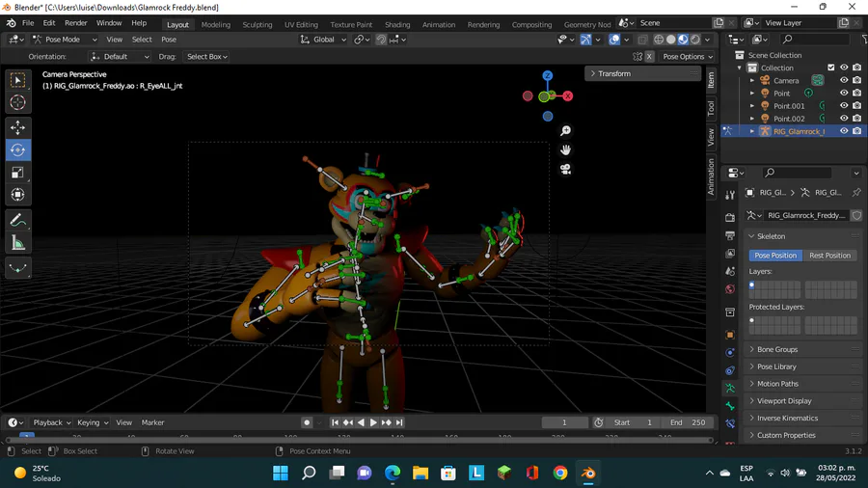Select the Transform tool
Viewport: 868px width, 488px height.
(x=17, y=195)
